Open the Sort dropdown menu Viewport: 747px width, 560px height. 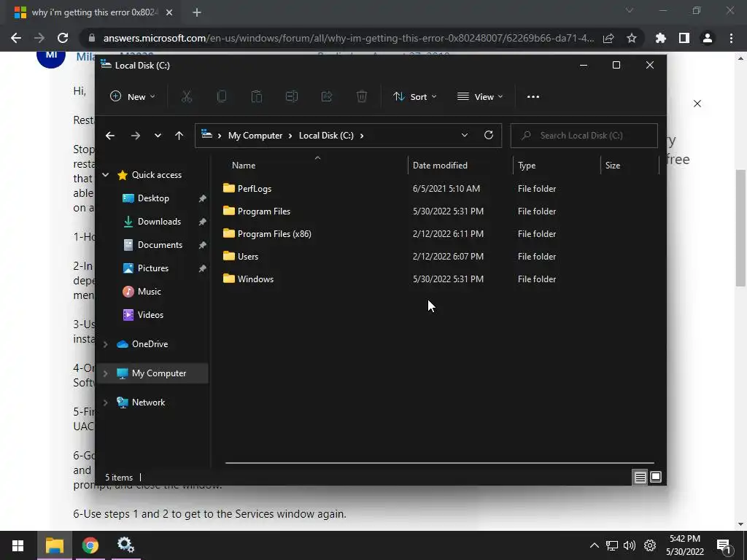pyautogui.click(x=415, y=97)
